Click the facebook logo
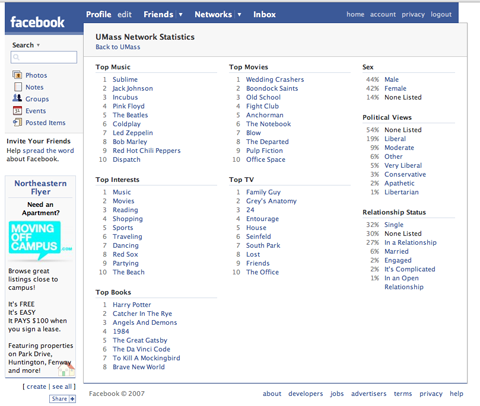Screen dimensions: 480x406 pyautogui.click(x=37, y=22)
